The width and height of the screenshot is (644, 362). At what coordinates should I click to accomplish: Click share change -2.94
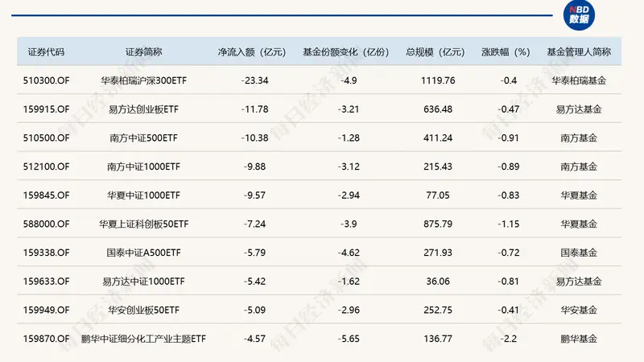click(x=349, y=195)
